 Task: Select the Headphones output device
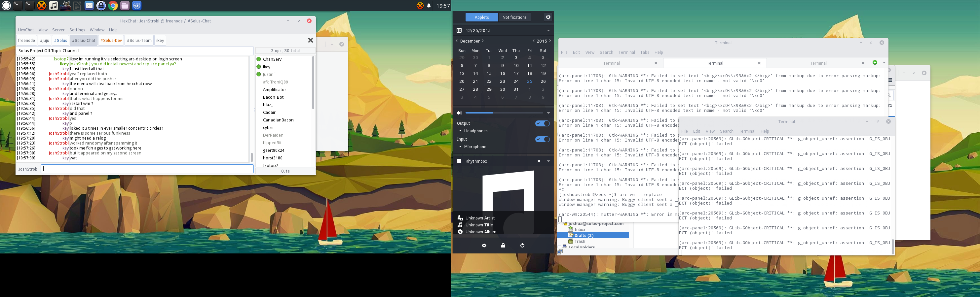coord(475,131)
